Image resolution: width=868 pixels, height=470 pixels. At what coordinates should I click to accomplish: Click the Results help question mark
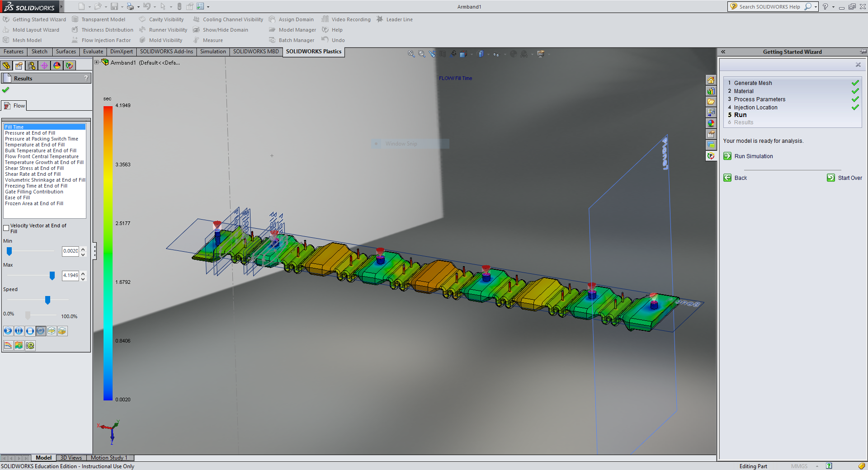(86, 78)
